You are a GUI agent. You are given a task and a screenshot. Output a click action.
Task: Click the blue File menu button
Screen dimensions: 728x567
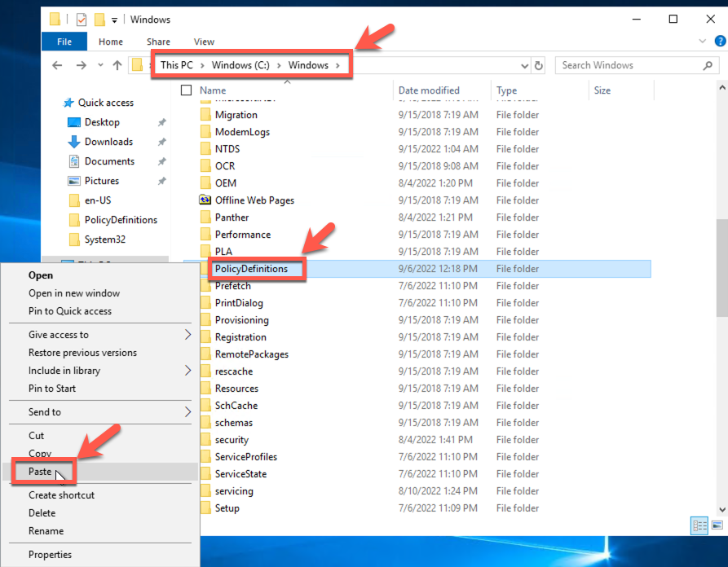tap(64, 42)
